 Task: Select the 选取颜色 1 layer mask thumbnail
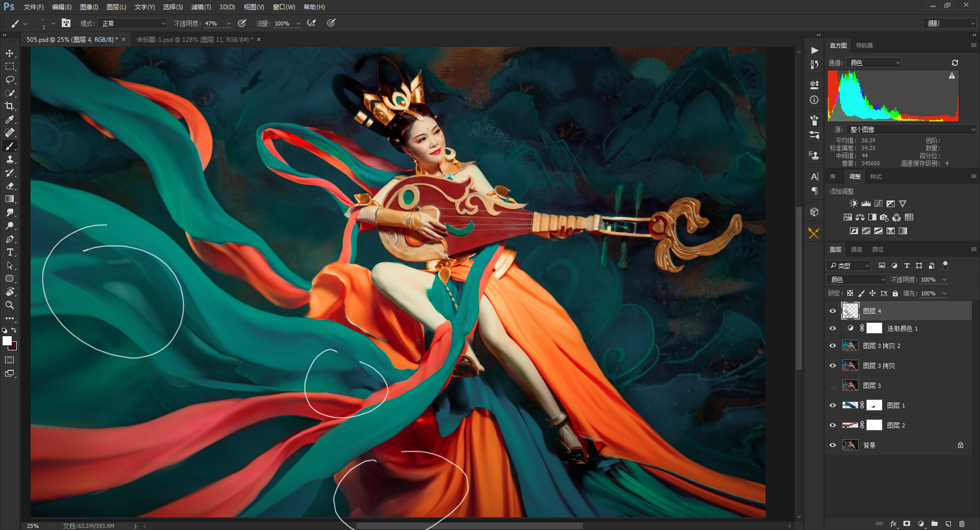click(874, 329)
